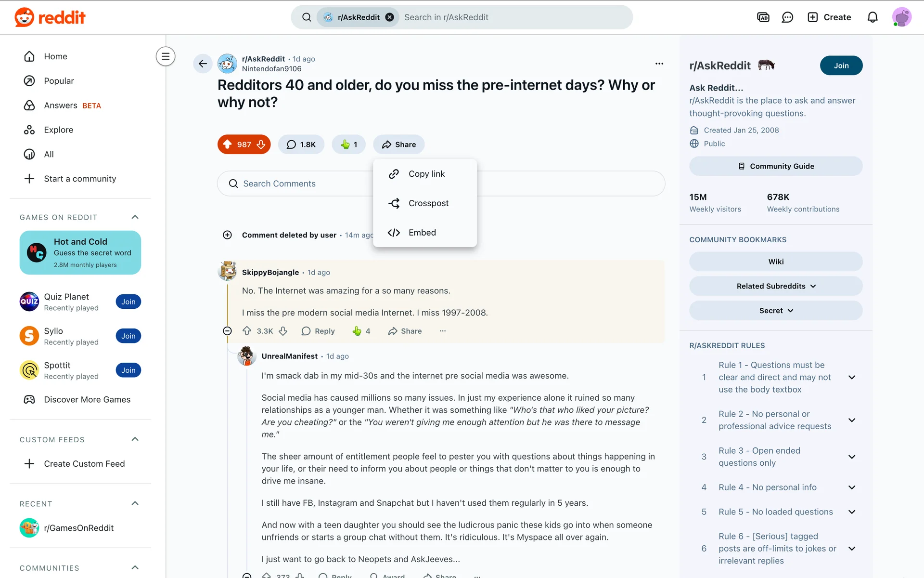
Task: Remove the r/AskReddit search filter chip
Action: coord(390,17)
